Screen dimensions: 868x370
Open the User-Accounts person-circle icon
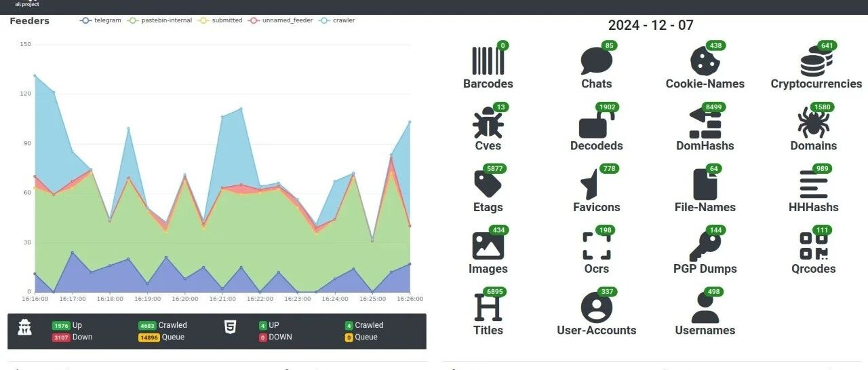(x=597, y=308)
